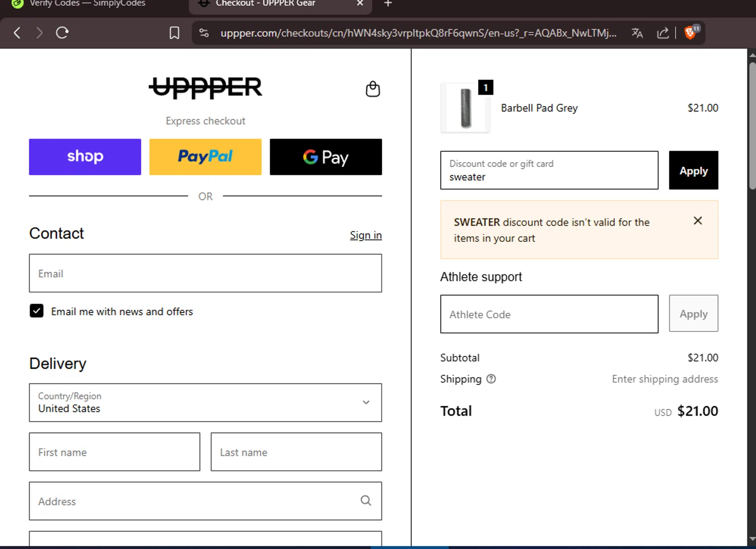Click the translate page icon
The image size is (756, 549).
point(637,33)
